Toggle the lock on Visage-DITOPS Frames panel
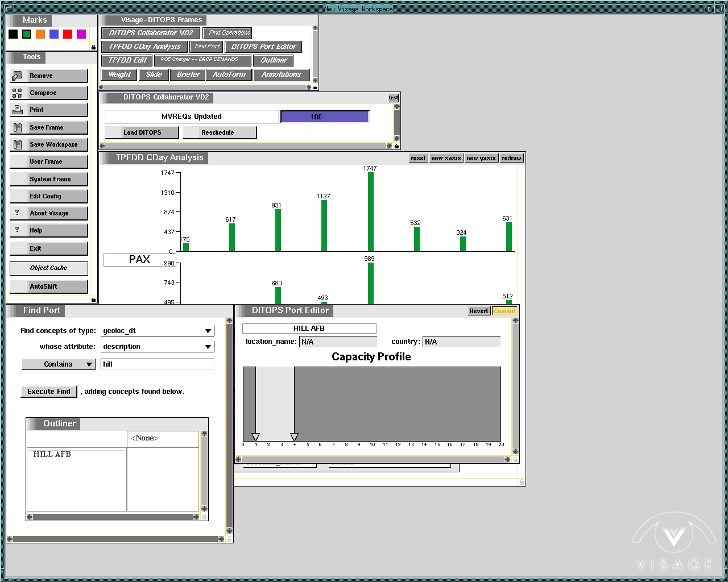728x582 pixels. point(315,88)
